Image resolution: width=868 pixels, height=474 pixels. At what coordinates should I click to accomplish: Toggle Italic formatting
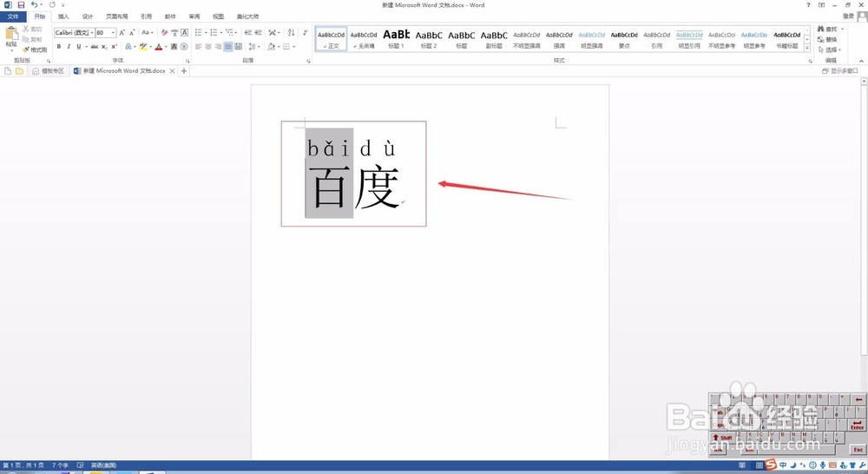tap(69, 47)
